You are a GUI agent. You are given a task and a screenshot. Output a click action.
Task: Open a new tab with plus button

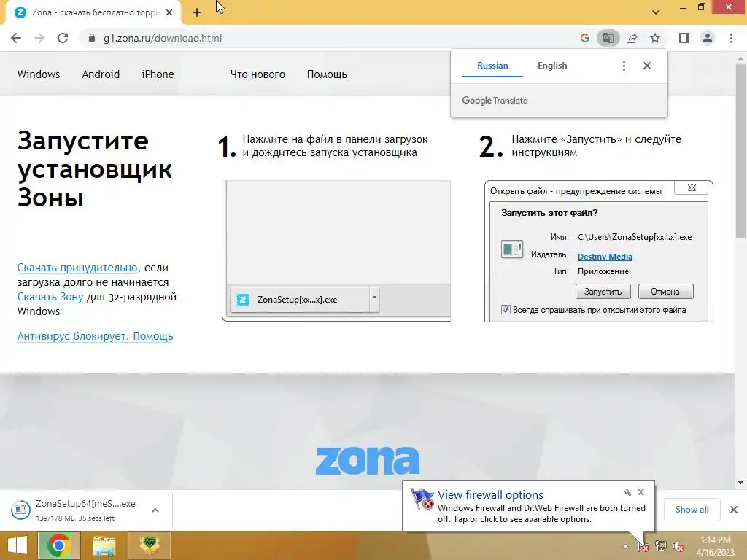click(197, 12)
